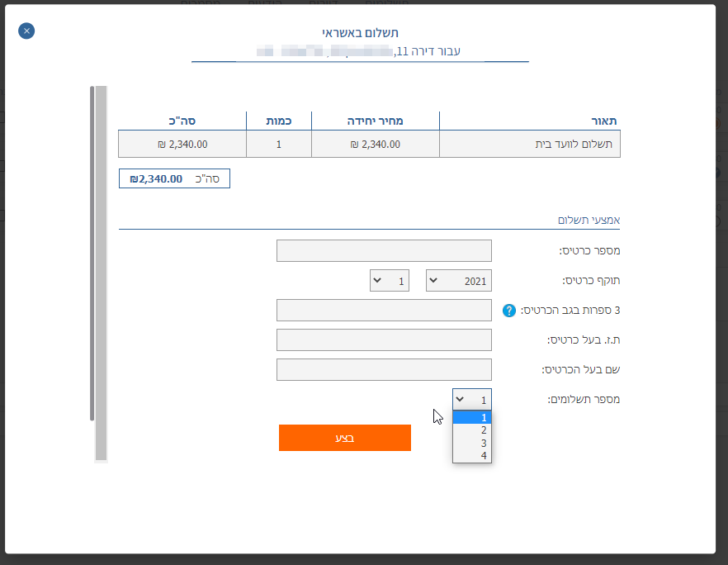The width and height of the screenshot is (728, 565).
Task: Click the blue help icon beside CVV label
Action: coord(509,311)
